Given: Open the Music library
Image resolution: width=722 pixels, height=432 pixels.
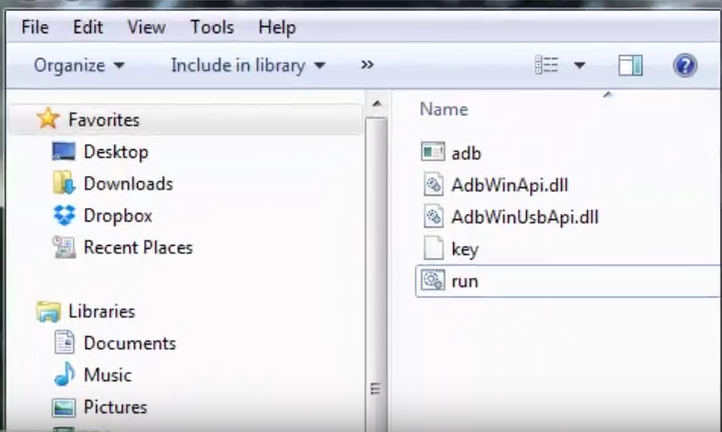Looking at the screenshot, I should pyautogui.click(x=107, y=375).
